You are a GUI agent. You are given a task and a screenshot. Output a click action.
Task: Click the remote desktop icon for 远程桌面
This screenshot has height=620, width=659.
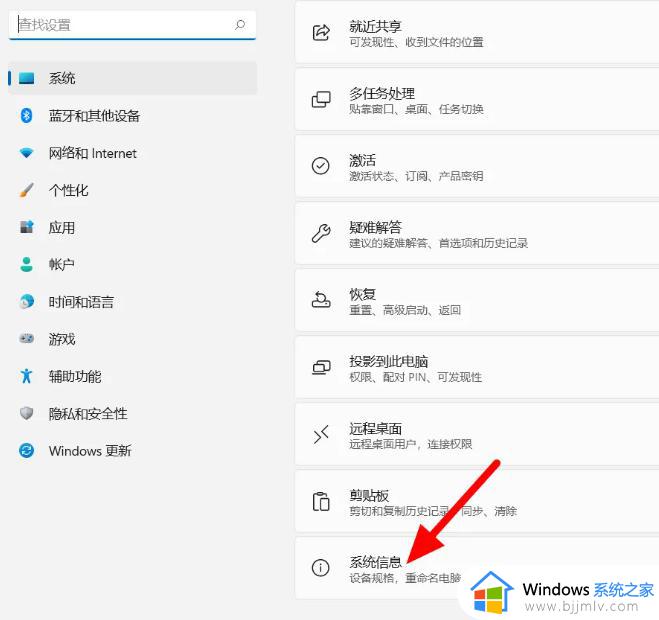(x=321, y=434)
